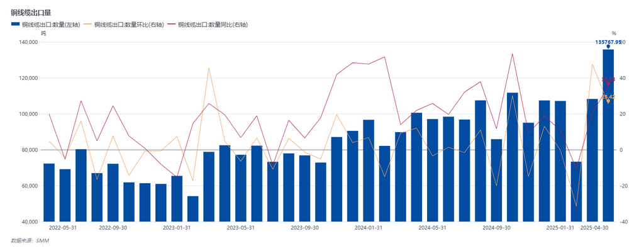Click the 135767.95 value label

coord(608,42)
